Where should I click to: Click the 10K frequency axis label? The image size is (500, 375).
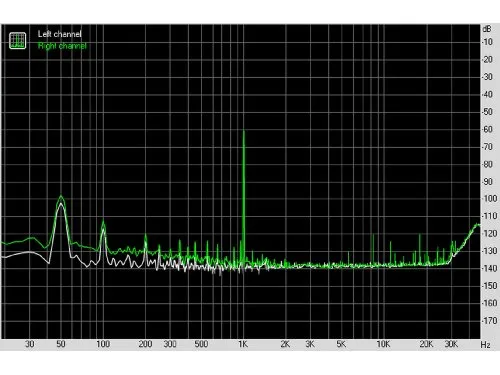pos(383,344)
